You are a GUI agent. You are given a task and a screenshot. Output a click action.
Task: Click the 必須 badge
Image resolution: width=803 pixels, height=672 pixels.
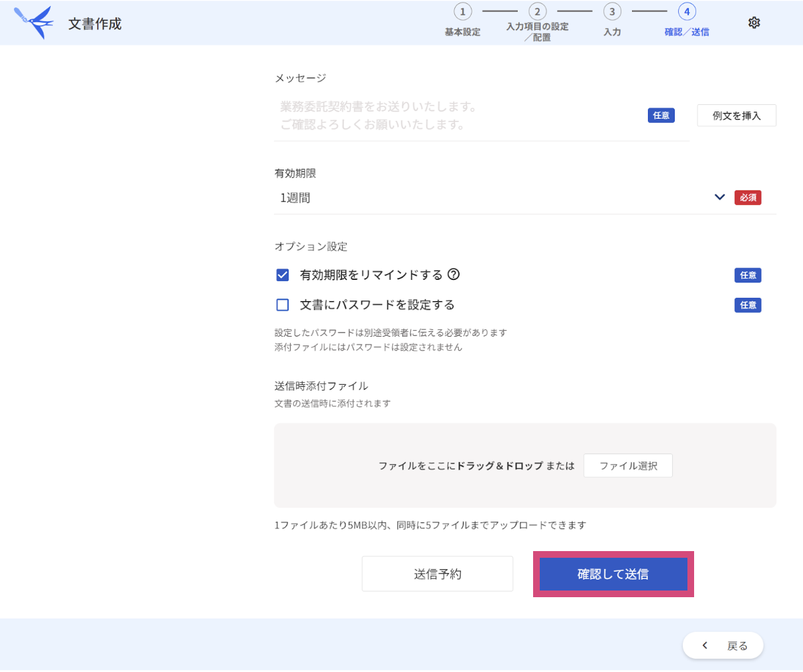[748, 198]
